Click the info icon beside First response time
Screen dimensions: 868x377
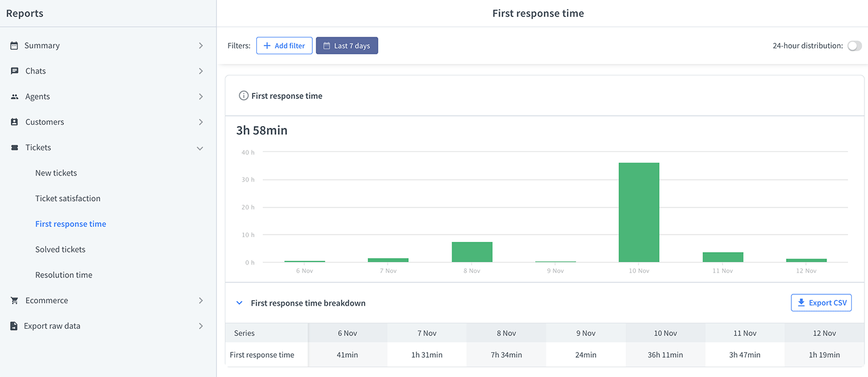pos(244,96)
